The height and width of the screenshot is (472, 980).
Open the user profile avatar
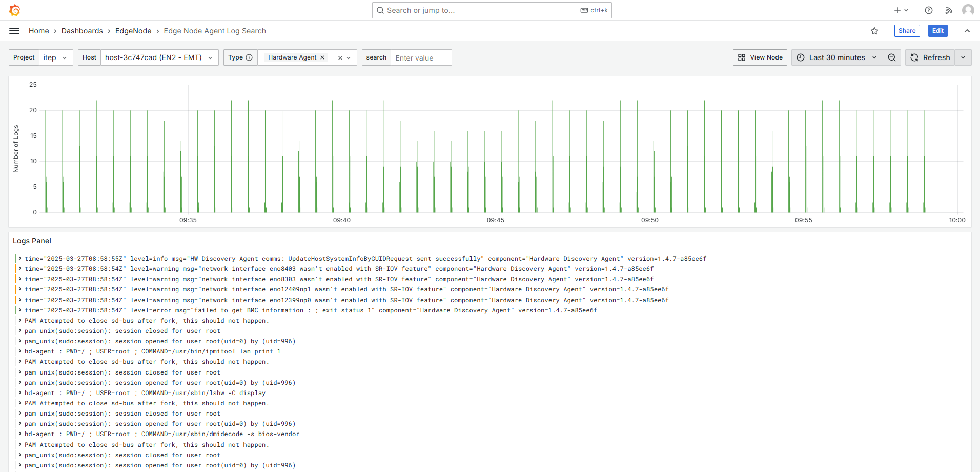pos(968,10)
